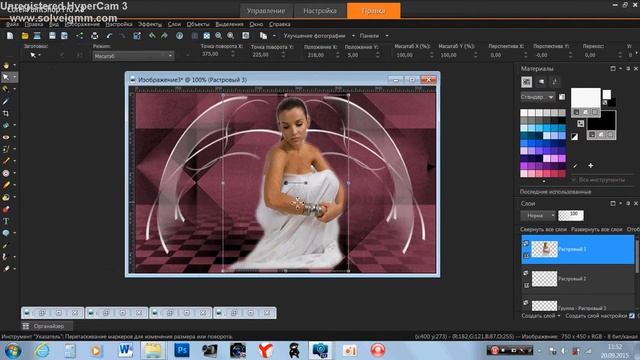Click the Создать слой button
This screenshot has width=640, height=360.
click(x=538, y=316)
